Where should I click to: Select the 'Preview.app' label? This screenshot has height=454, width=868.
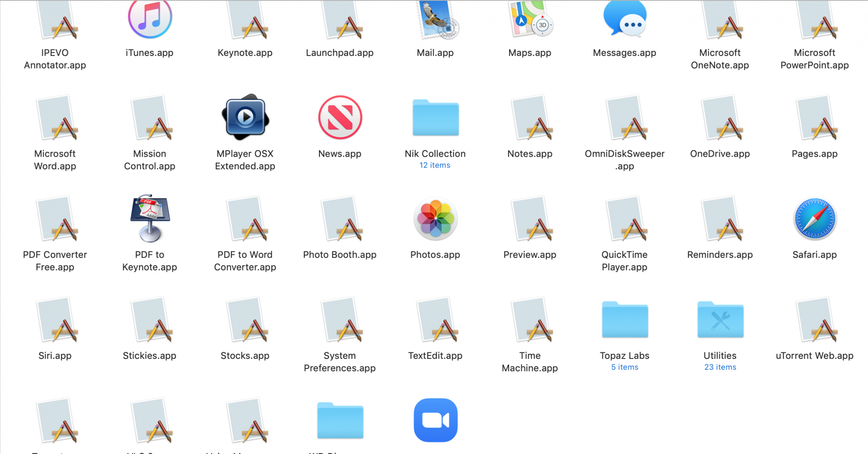pos(530,255)
